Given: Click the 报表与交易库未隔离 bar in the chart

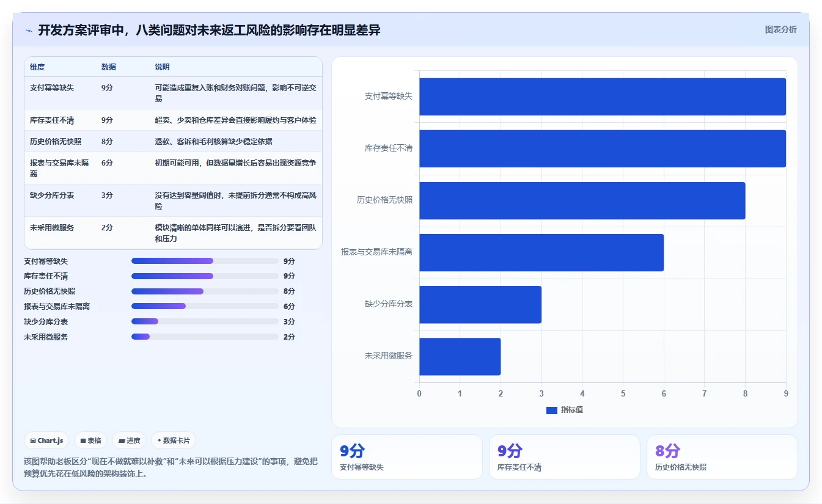Looking at the screenshot, I should click(541, 252).
